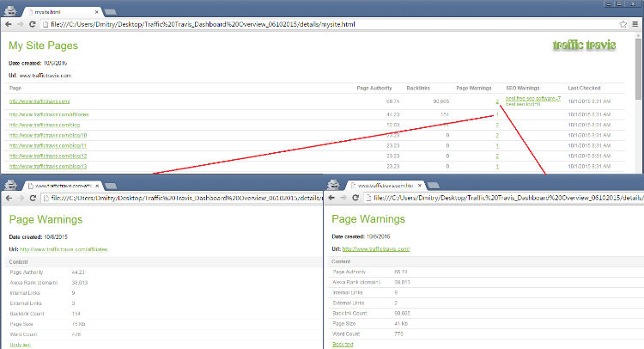Close the mysite.html tab
Screen dimensions: 644x349
click(x=97, y=12)
